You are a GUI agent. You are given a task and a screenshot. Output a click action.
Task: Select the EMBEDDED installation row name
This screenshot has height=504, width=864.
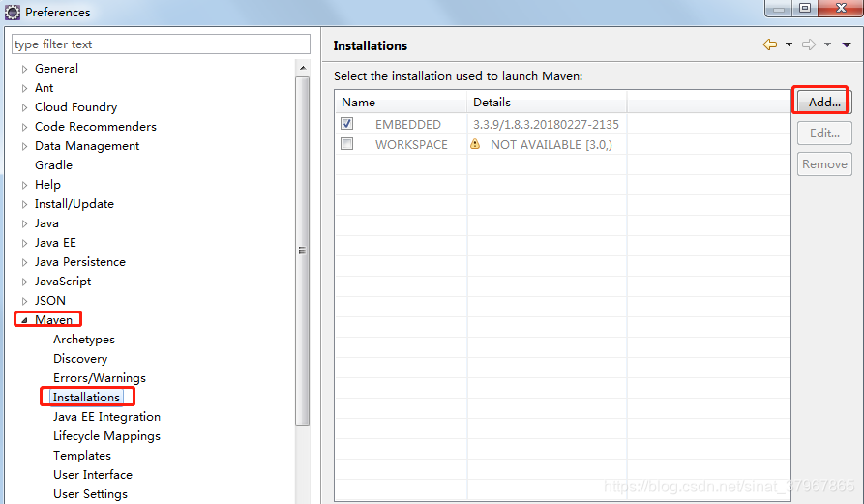click(x=407, y=125)
